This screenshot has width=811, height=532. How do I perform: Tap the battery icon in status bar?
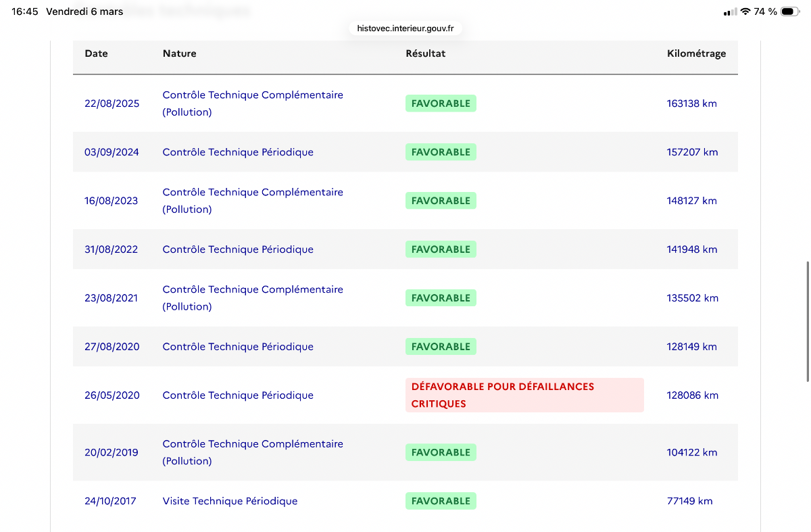tap(789, 11)
